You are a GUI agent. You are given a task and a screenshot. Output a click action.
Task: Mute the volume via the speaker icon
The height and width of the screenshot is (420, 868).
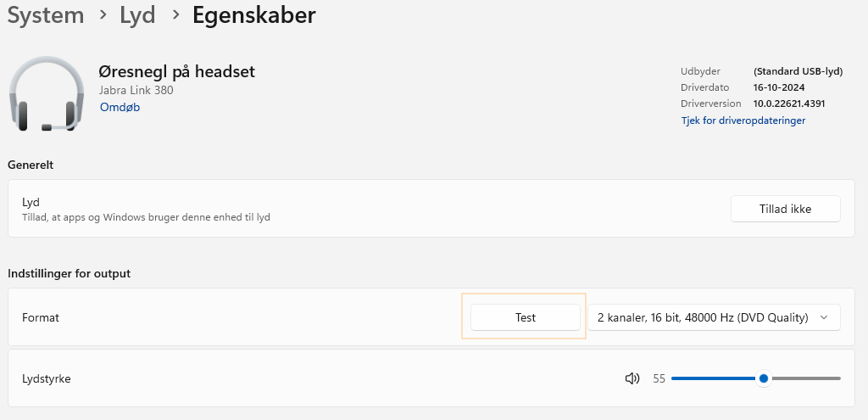(x=632, y=378)
